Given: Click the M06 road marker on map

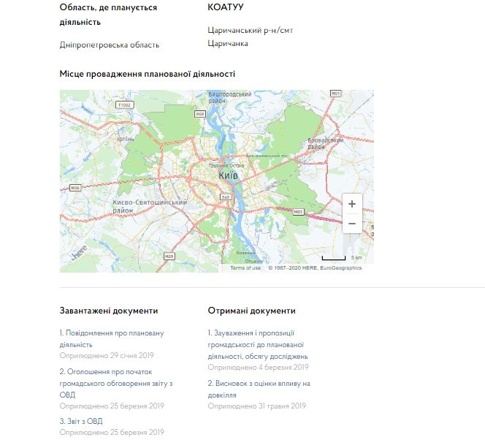Looking at the screenshot, I should pyautogui.click(x=75, y=188).
